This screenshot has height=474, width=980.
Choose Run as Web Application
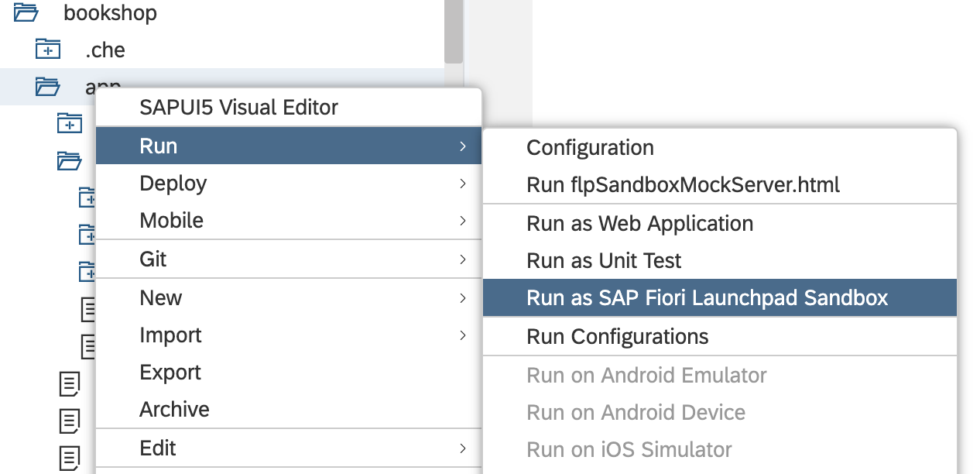(720, 223)
